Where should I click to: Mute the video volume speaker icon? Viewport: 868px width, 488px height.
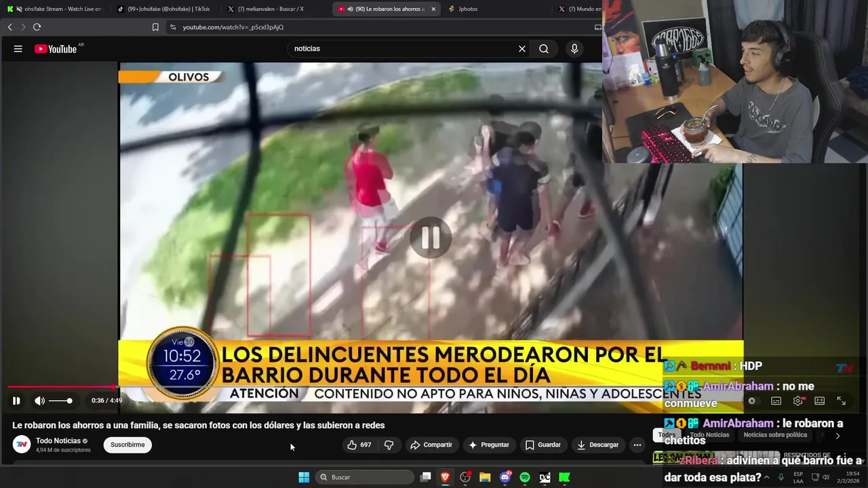[40, 401]
